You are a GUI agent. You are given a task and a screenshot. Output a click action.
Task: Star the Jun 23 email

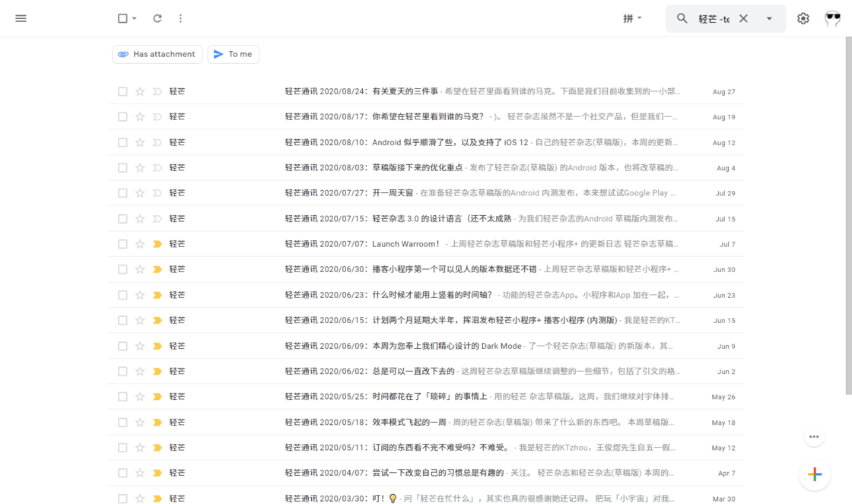point(140,295)
